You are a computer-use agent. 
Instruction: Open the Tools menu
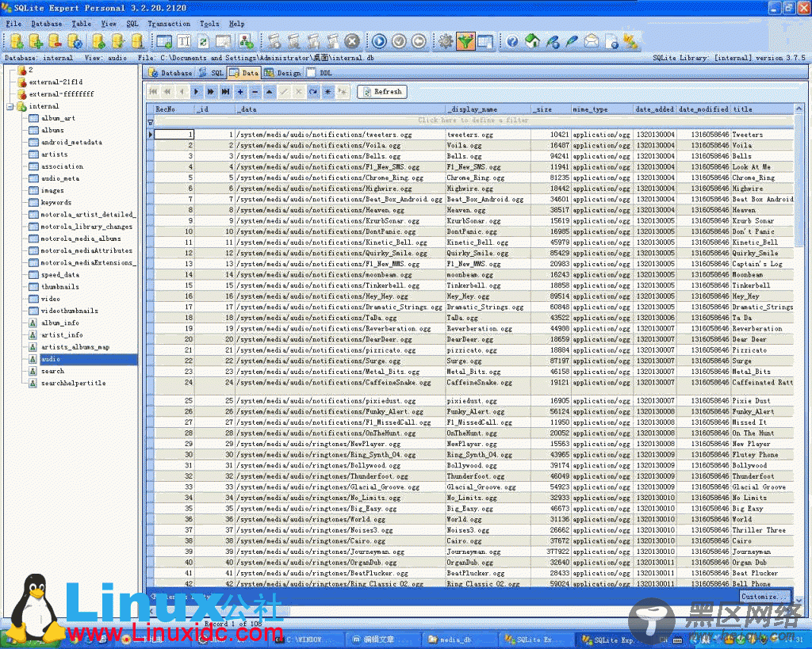(x=209, y=24)
